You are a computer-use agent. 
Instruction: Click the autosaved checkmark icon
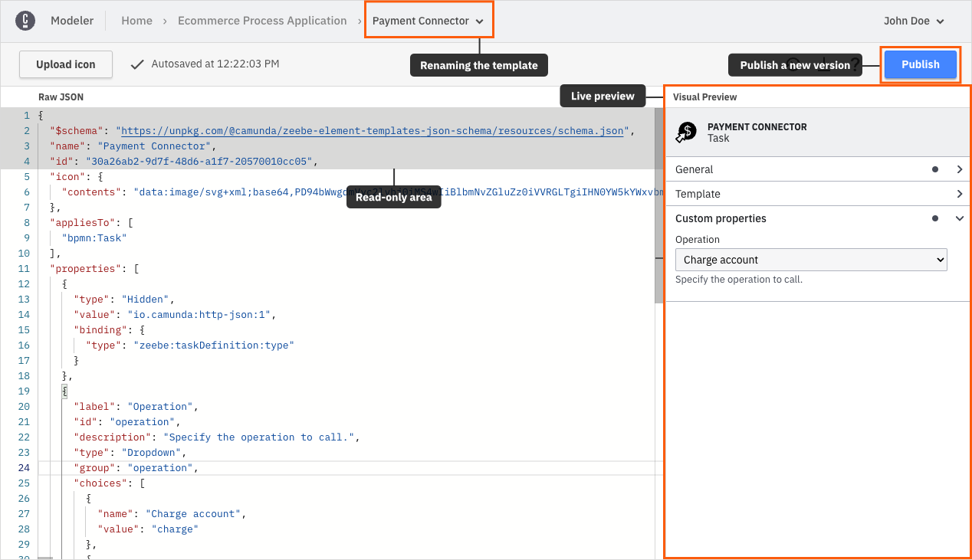coord(137,64)
